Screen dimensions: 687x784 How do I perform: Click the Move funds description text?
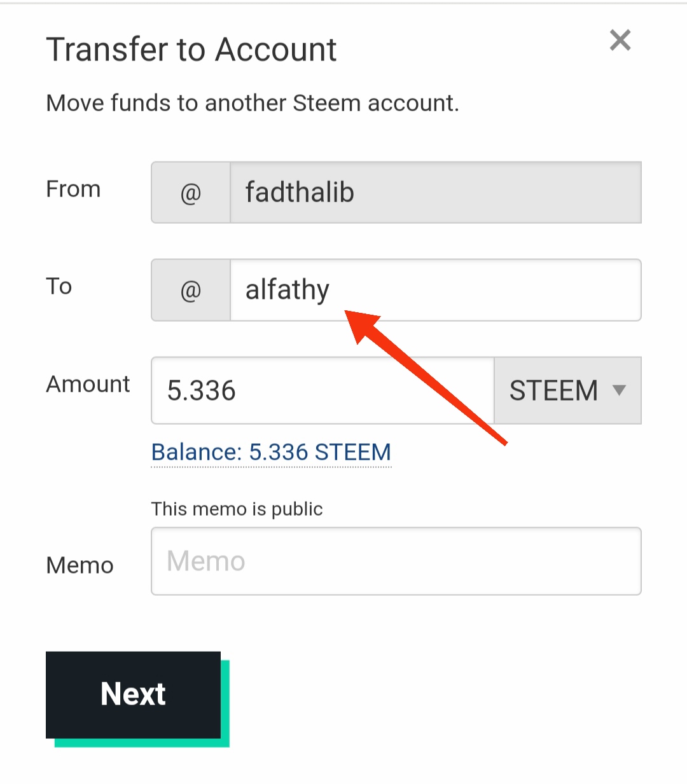pos(253,103)
